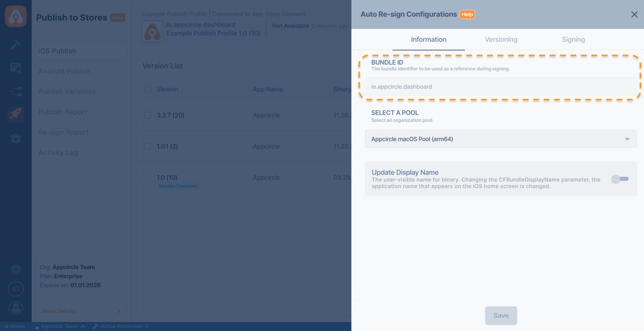Enable the Update Display Name switch
The width and height of the screenshot is (644, 331).
click(619, 179)
